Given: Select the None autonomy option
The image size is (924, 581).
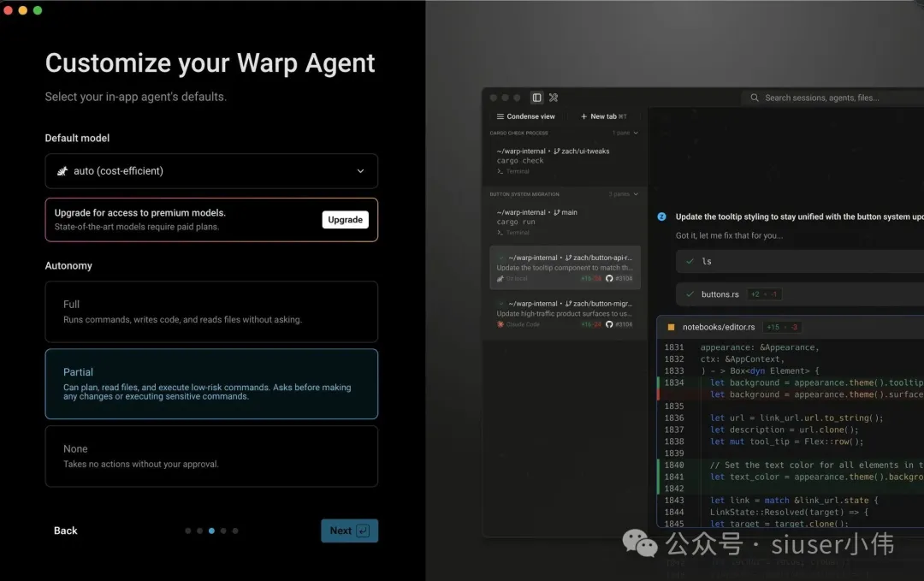Looking at the screenshot, I should click(x=211, y=456).
